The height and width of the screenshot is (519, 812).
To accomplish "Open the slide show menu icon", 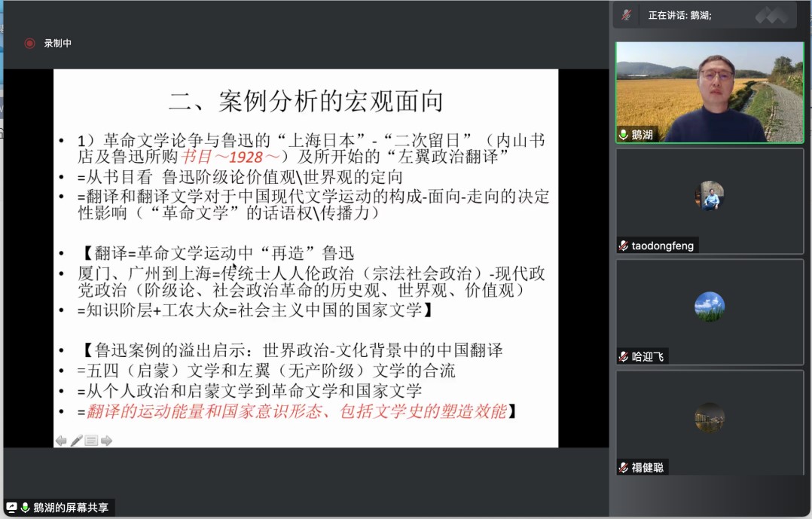I will [91, 441].
